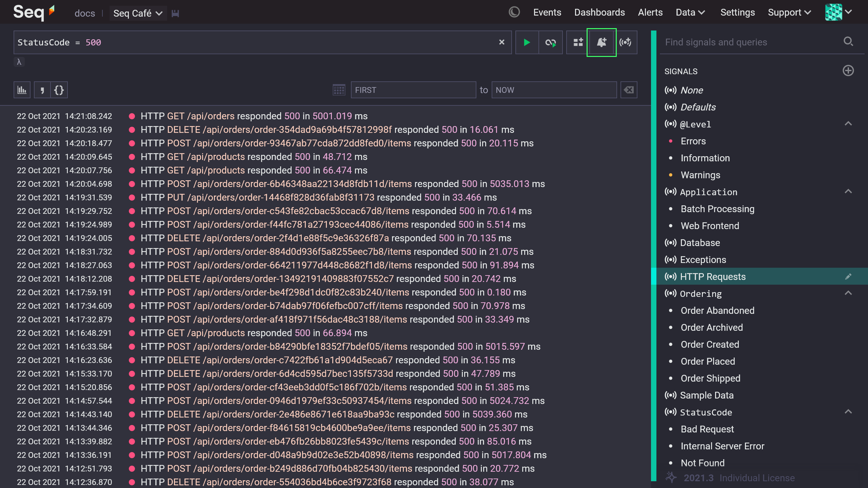Click the play/run query button
The image size is (868, 488).
[x=527, y=42]
